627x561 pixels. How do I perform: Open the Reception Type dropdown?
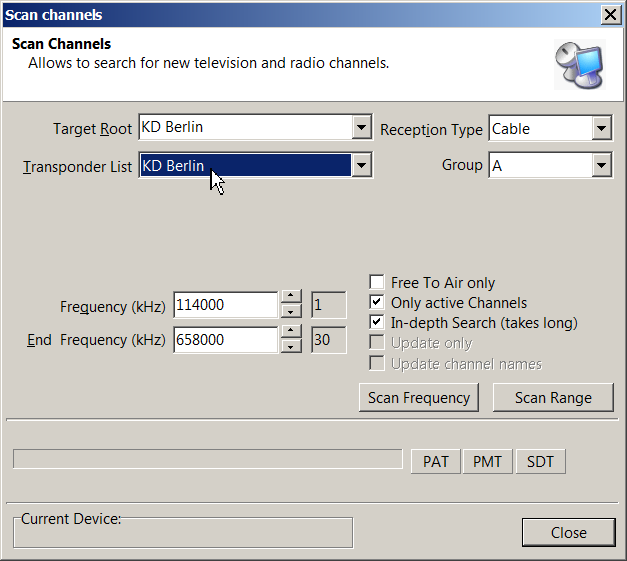coord(601,129)
